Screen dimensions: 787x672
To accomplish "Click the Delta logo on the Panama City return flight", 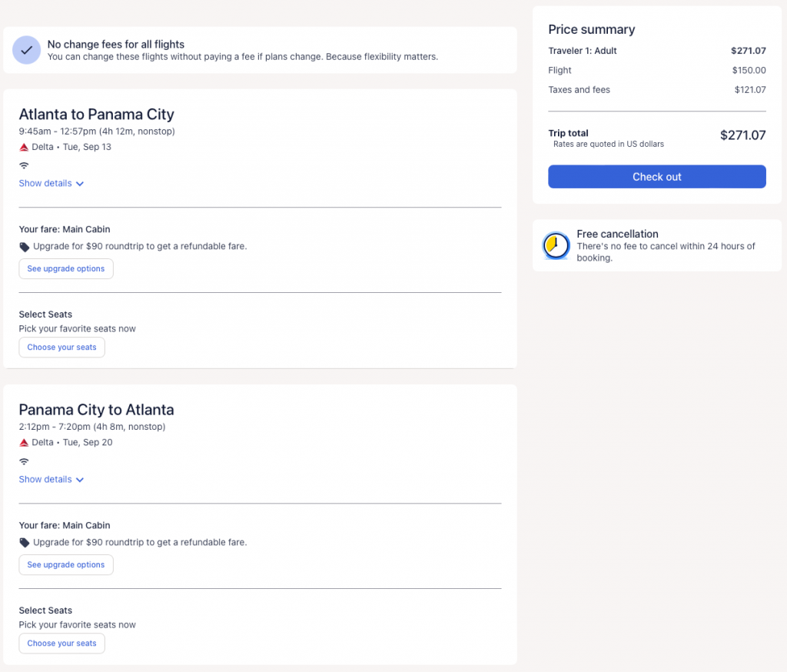I will click(x=24, y=443).
